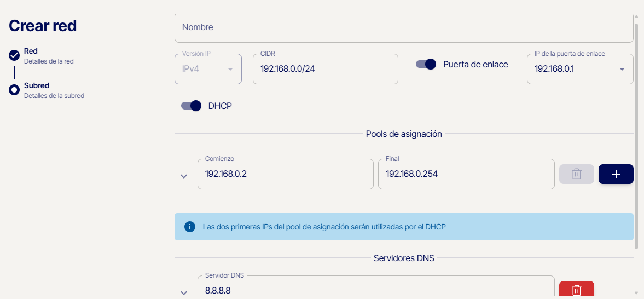Screen dimensions: 644x299
Task: Click the Servidor DNS input field
Action: (375, 290)
